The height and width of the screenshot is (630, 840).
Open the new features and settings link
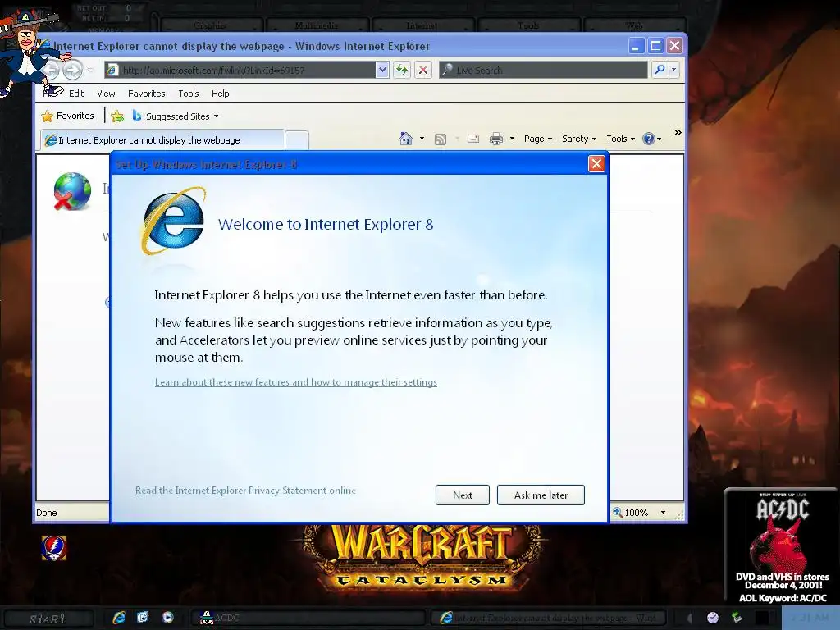[x=295, y=382]
